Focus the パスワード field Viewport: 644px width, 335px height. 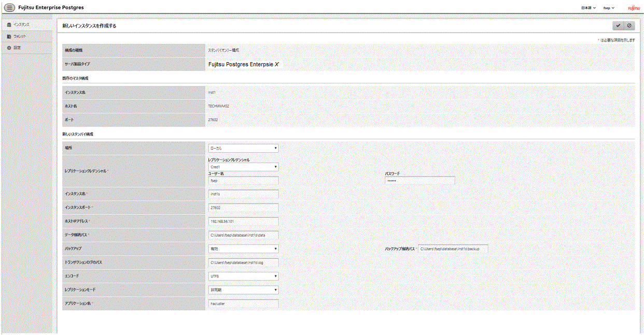tap(420, 181)
